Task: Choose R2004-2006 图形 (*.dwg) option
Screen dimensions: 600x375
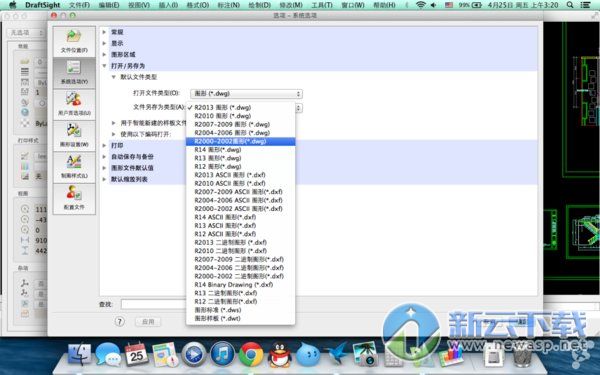Action: (x=240, y=133)
